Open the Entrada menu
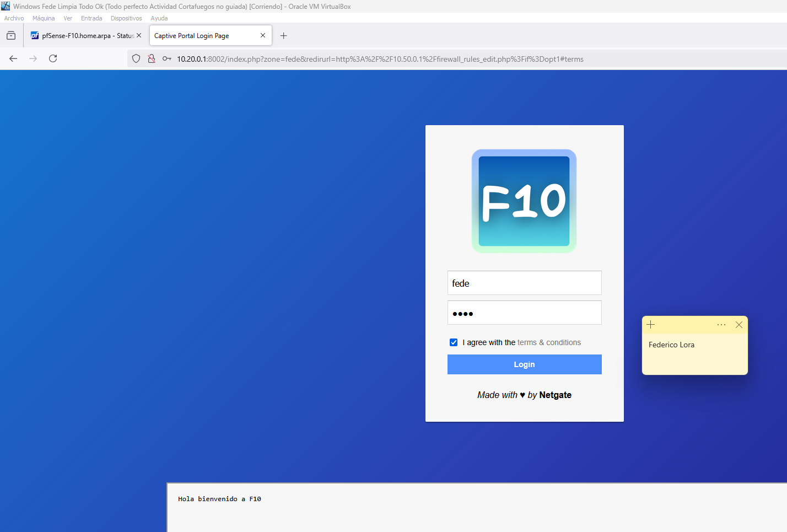This screenshot has width=787, height=532. (x=91, y=18)
